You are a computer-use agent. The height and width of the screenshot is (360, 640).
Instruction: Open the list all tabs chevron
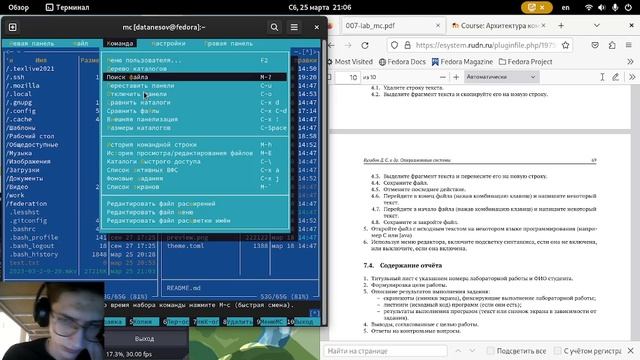[x=596, y=26]
